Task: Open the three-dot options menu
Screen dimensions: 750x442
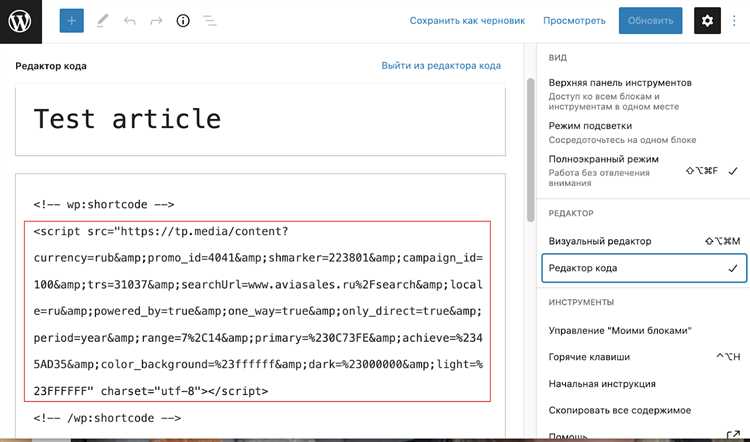Action: tap(734, 21)
